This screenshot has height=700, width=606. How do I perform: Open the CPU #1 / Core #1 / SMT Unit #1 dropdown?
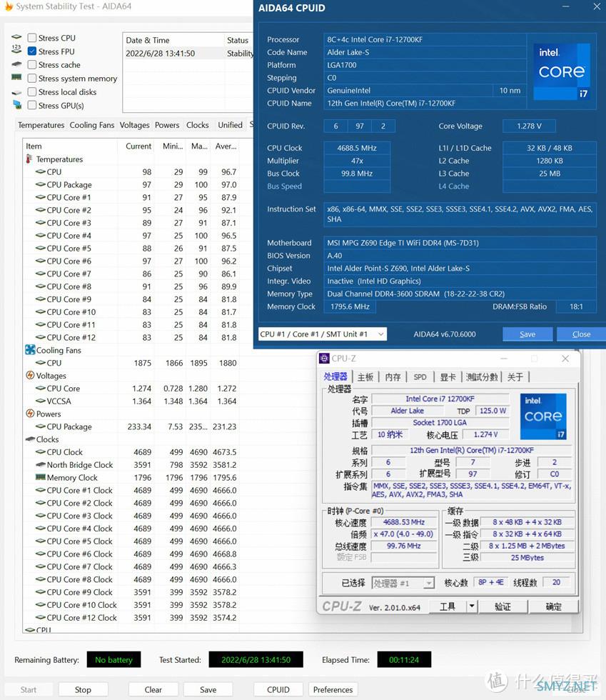[x=323, y=334]
